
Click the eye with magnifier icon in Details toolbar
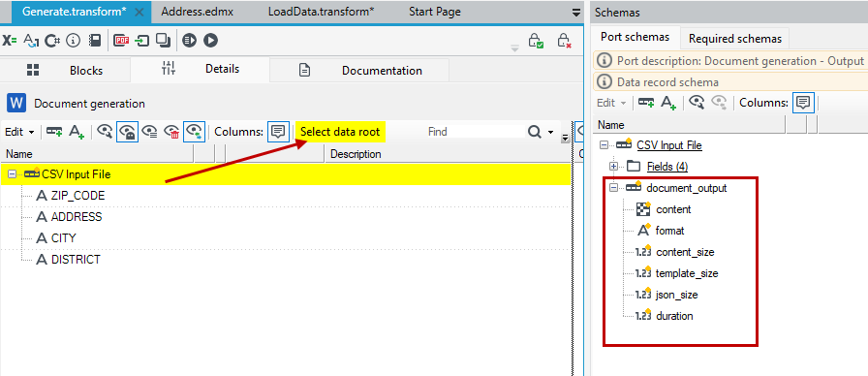tap(104, 132)
